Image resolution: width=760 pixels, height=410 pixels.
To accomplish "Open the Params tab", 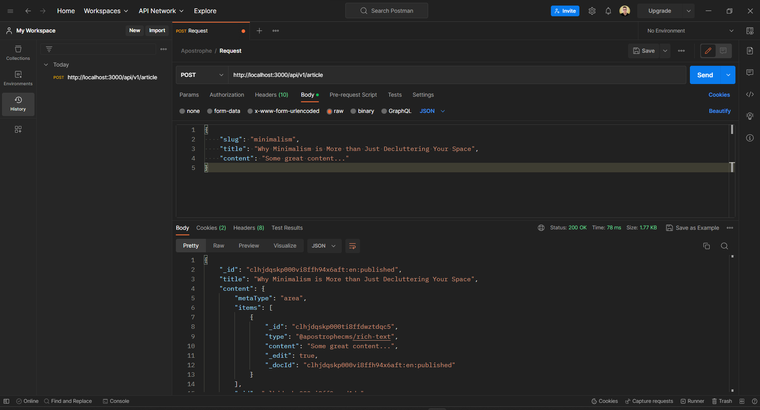I will [189, 95].
